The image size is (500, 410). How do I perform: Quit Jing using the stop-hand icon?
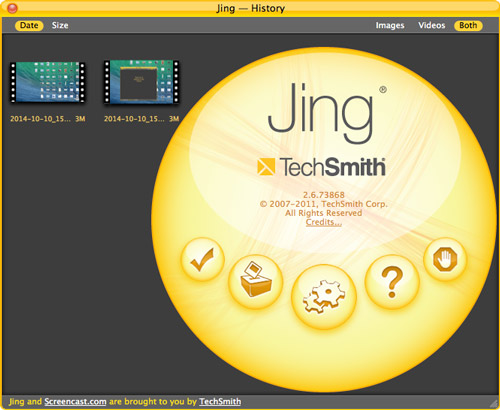tap(445, 259)
